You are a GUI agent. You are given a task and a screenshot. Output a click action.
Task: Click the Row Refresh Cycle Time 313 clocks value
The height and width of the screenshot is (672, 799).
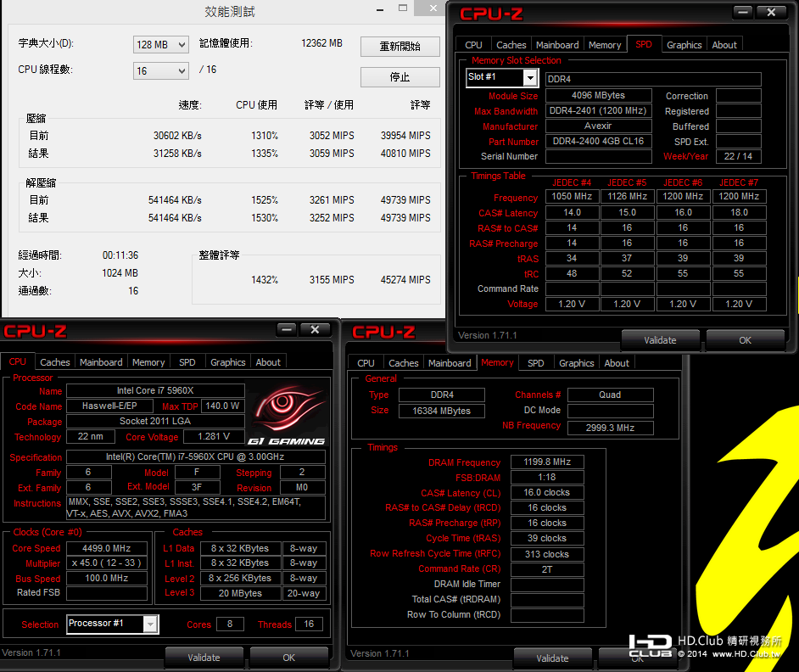[547, 554]
